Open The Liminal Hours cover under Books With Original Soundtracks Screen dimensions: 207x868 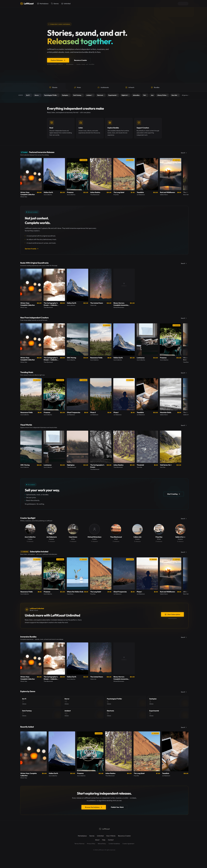101,285
